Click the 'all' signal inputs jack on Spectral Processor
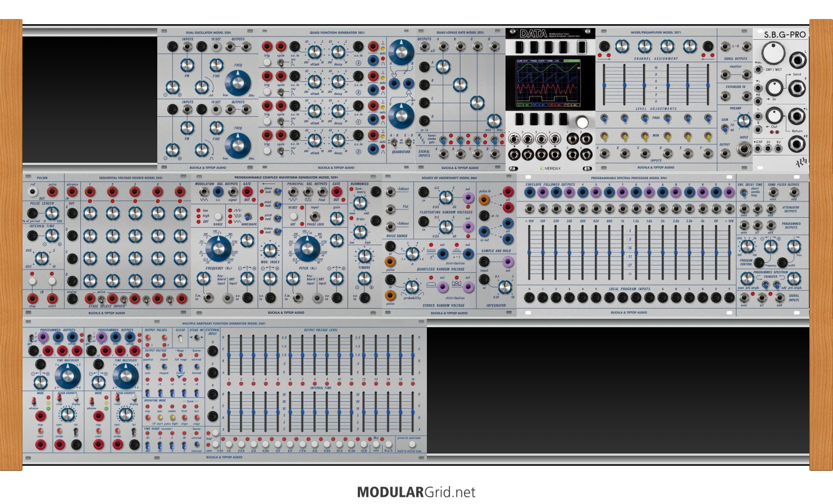Image resolution: width=833 pixels, height=504 pixels. pos(761,298)
